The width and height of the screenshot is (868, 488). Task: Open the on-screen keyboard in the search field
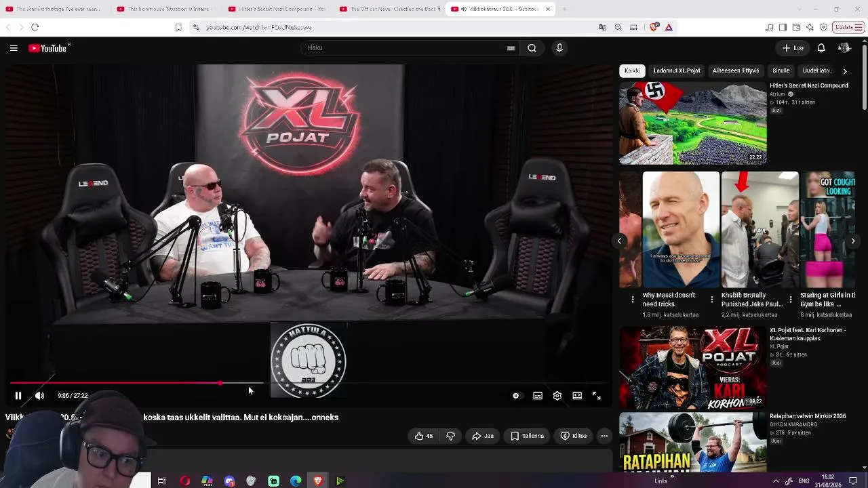pyautogui.click(x=511, y=48)
